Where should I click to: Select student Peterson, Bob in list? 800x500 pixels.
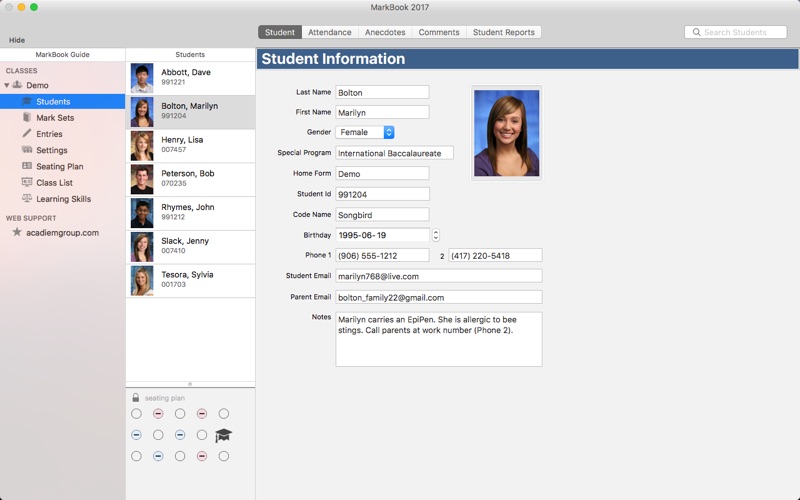[x=190, y=179]
